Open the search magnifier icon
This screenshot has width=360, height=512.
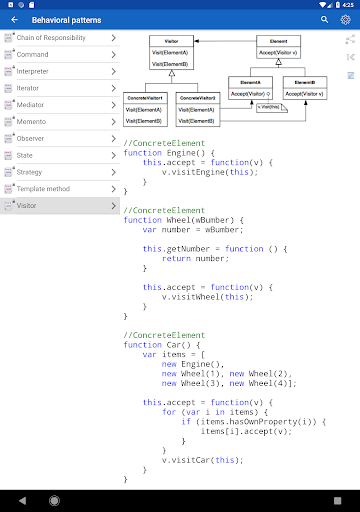click(x=324, y=20)
